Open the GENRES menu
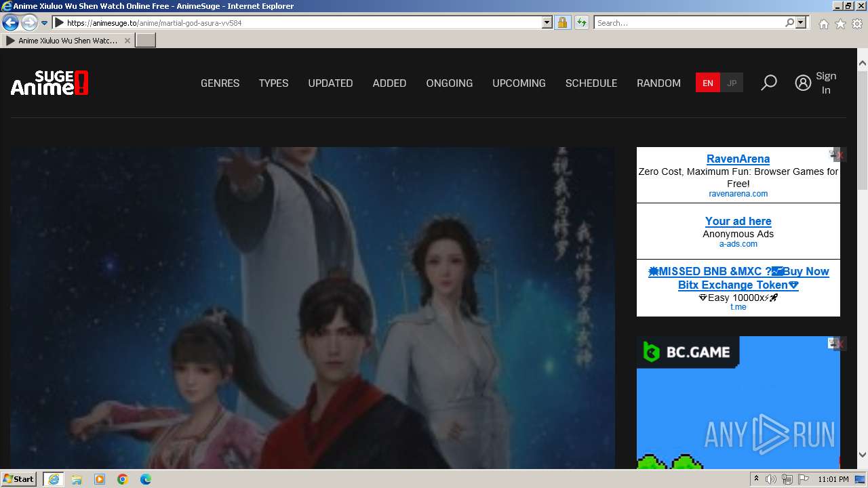868x488 pixels. point(220,83)
